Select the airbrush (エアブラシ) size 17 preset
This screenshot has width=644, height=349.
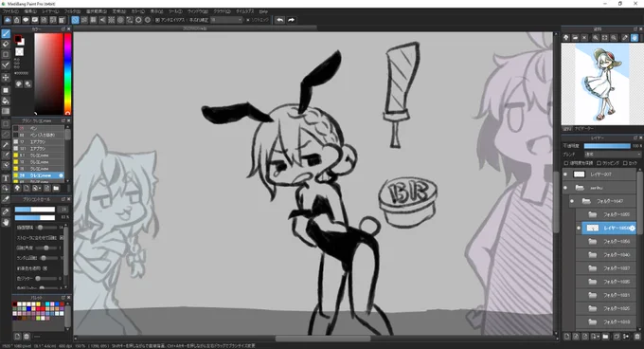38,142
